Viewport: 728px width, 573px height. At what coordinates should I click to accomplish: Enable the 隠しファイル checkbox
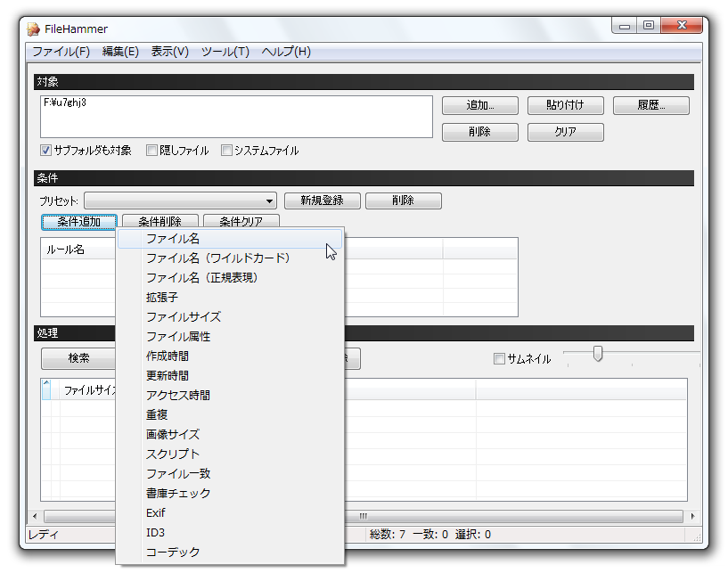[x=151, y=151]
